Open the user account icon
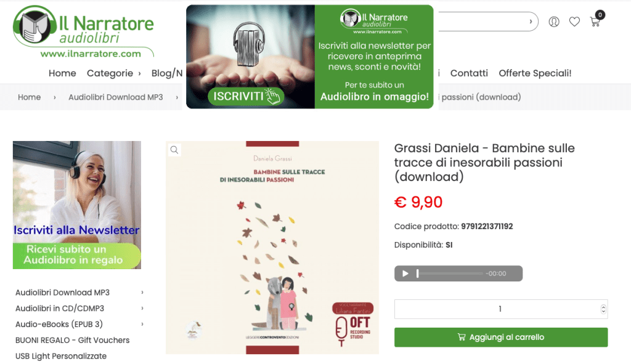Viewport: 631px width, 364px height. [554, 22]
